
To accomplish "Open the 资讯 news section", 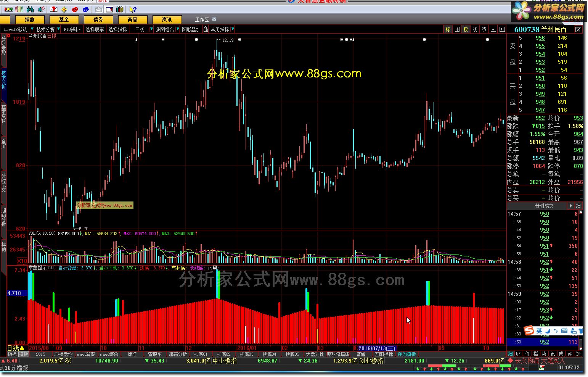I will point(167,19).
